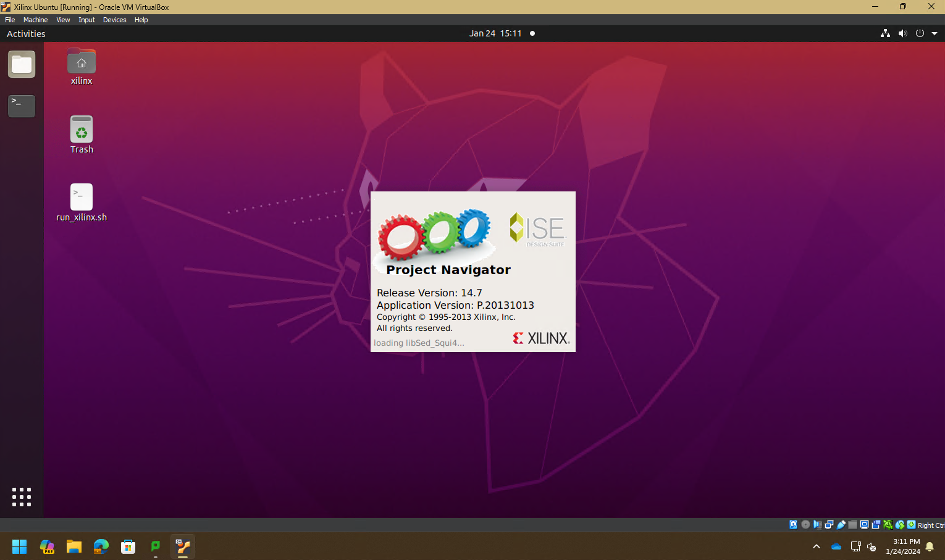Click the 'Release Version: 14.7' text

coord(429,293)
